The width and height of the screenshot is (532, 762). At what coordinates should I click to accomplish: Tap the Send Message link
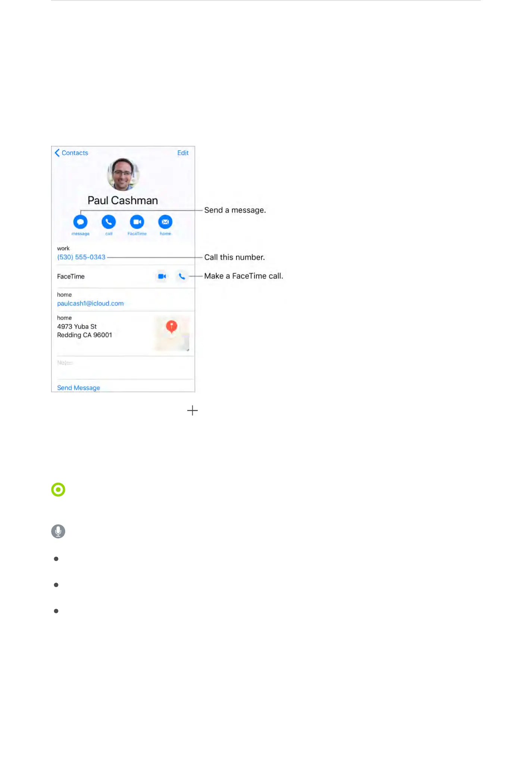[78, 388]
